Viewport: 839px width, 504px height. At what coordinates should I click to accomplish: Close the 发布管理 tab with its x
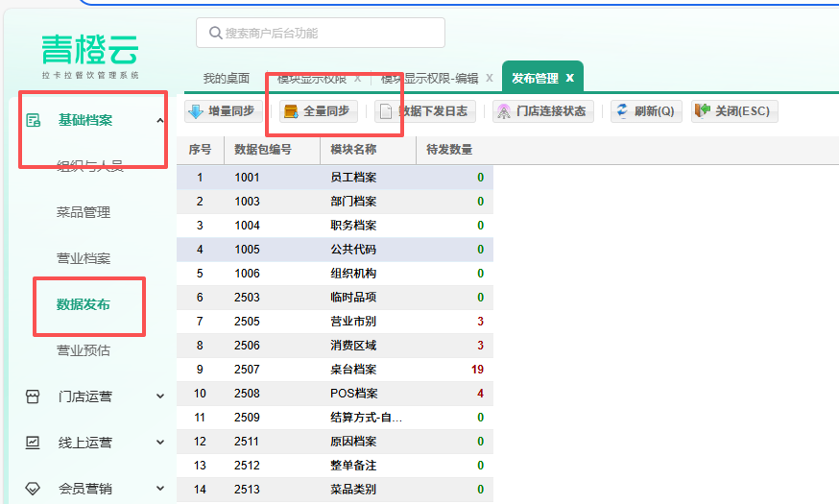pos(569,78)
